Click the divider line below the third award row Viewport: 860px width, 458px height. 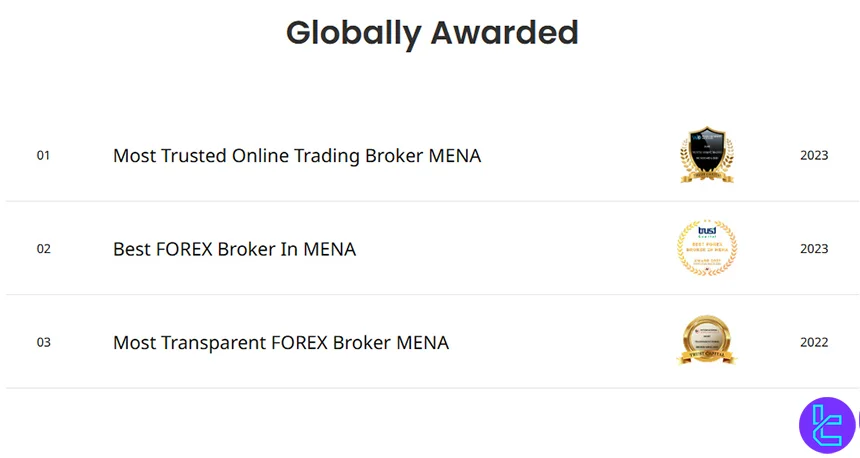(430, 388)
